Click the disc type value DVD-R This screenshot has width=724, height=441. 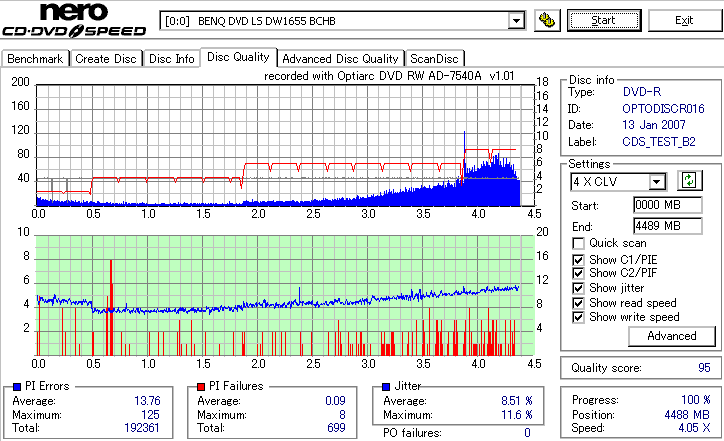[x=642, y=91]
